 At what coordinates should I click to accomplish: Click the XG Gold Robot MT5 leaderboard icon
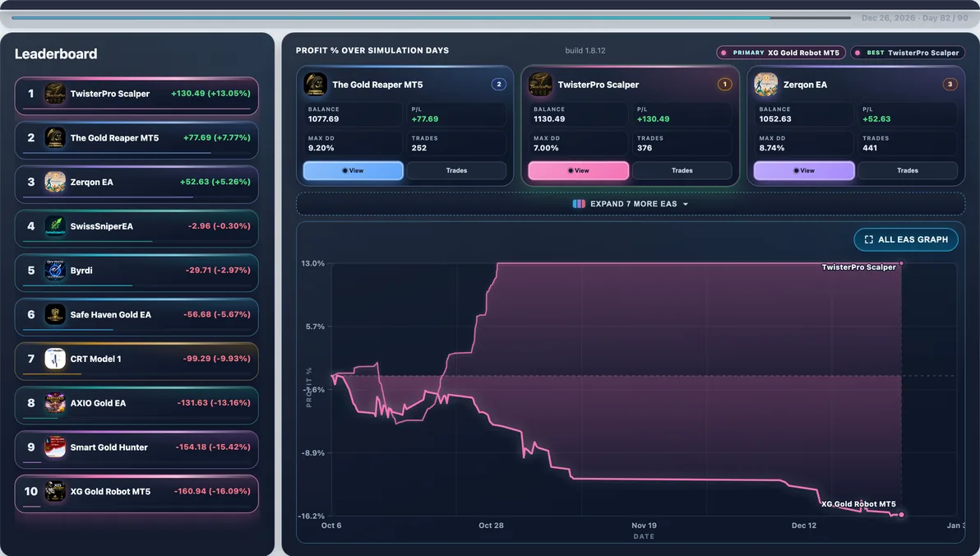(x=55, y=492)
